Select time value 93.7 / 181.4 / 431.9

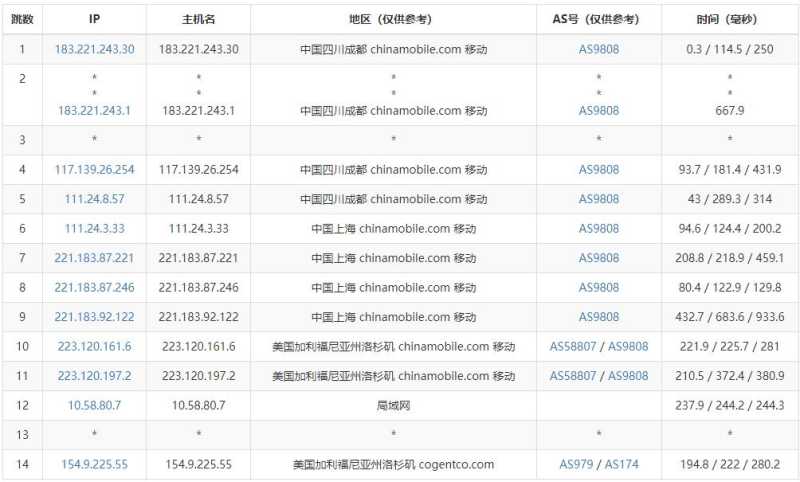[730, 169]
